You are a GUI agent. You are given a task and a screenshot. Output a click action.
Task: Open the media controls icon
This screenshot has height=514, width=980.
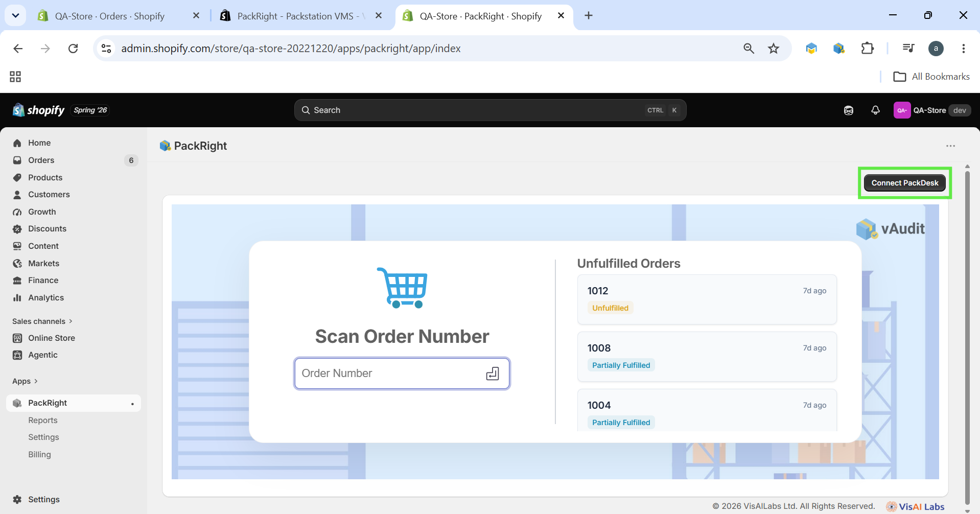click(x=908, y=49)
